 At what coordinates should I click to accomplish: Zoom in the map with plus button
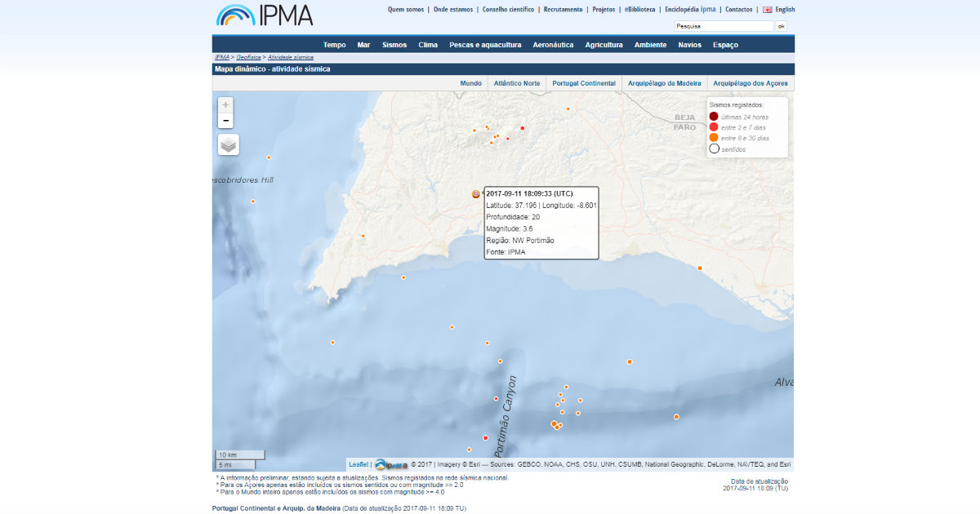(225, 104)
